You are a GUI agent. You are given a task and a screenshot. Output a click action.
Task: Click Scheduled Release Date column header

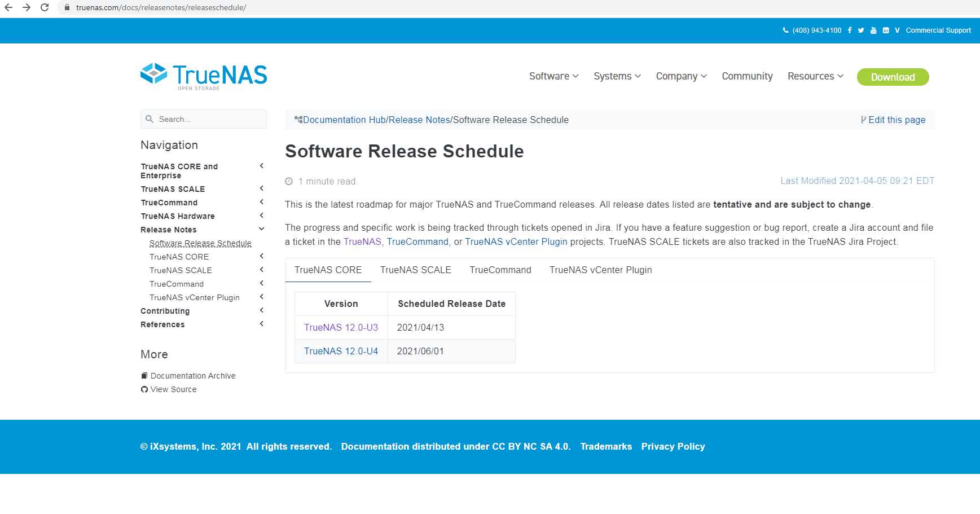(x=451, y=304)
